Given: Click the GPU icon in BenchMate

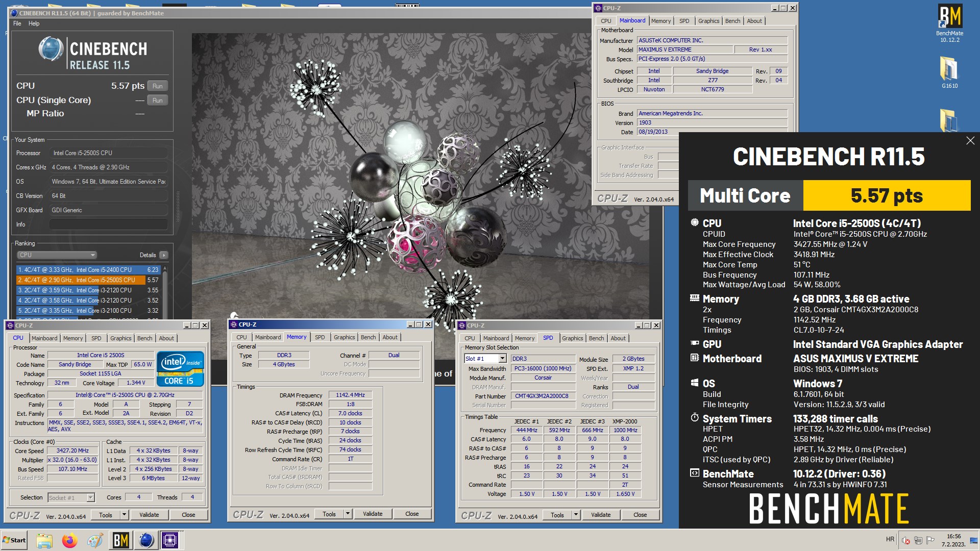Looking at the screenshot, I should (695, 343).
